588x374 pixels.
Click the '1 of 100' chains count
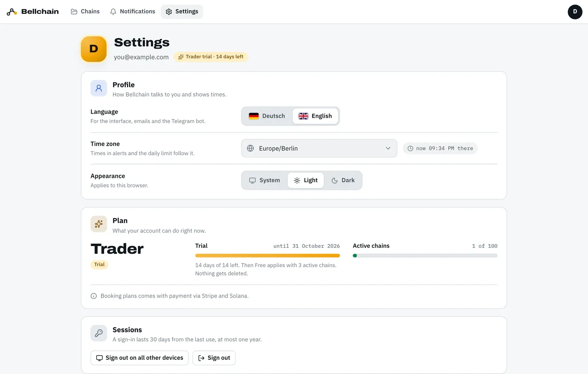click(x=485, y=246)
